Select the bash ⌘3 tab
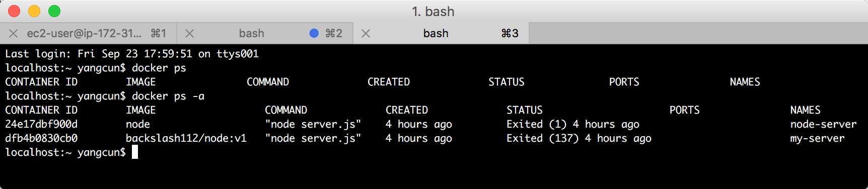868x189 pixels. point(441,33)
